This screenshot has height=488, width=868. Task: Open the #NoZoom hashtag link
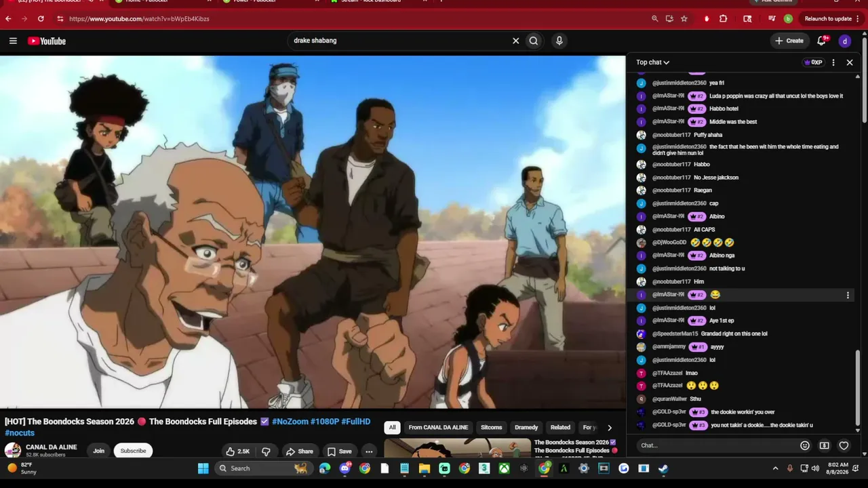290,422
